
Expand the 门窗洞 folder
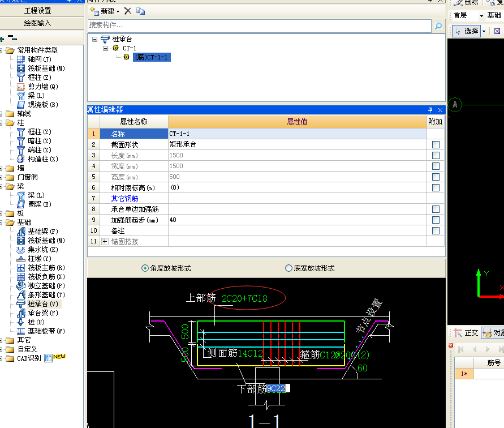[2, 177]
